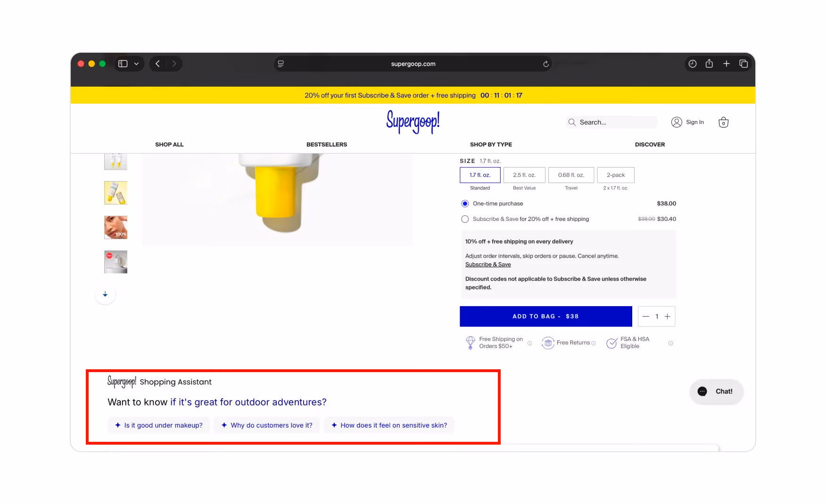Click the Share icon in the toolbar

(x=709, y=63)
